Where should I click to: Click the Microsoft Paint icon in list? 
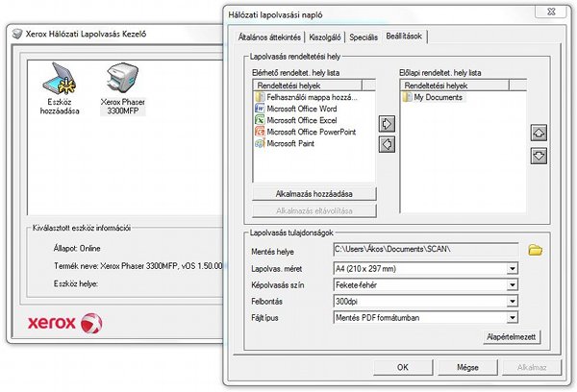coord(260,143)
